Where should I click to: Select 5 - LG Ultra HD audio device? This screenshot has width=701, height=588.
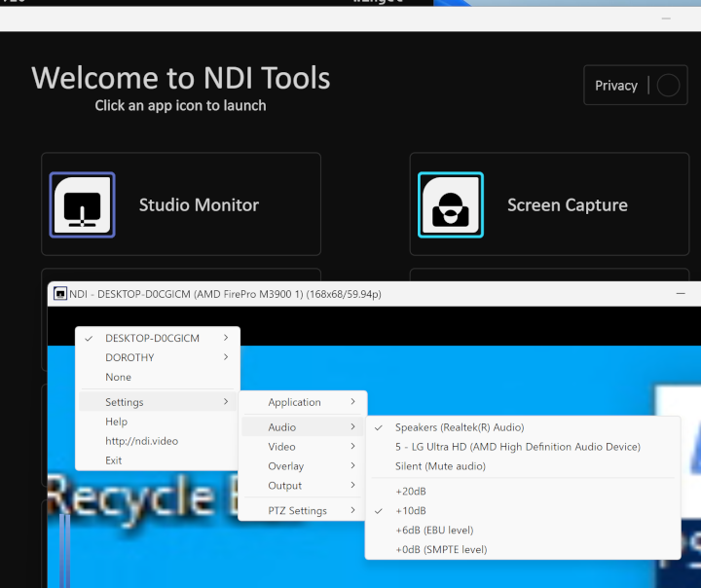(523, 447)
